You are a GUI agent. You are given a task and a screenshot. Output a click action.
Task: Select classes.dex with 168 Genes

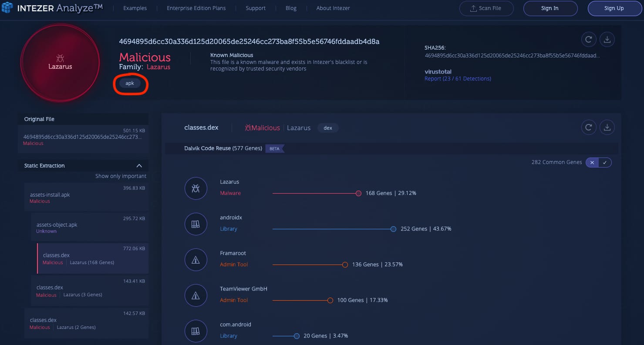click(x=93, y=258)
